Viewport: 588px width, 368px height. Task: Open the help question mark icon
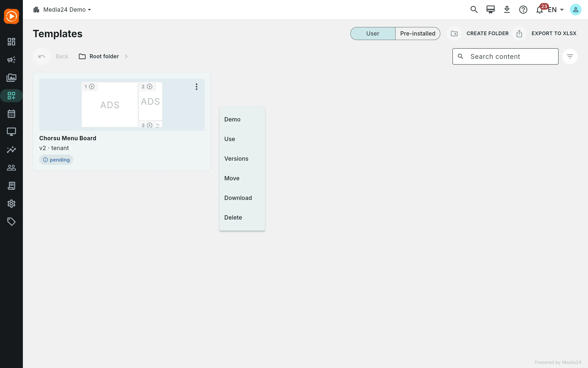[523, 9]
